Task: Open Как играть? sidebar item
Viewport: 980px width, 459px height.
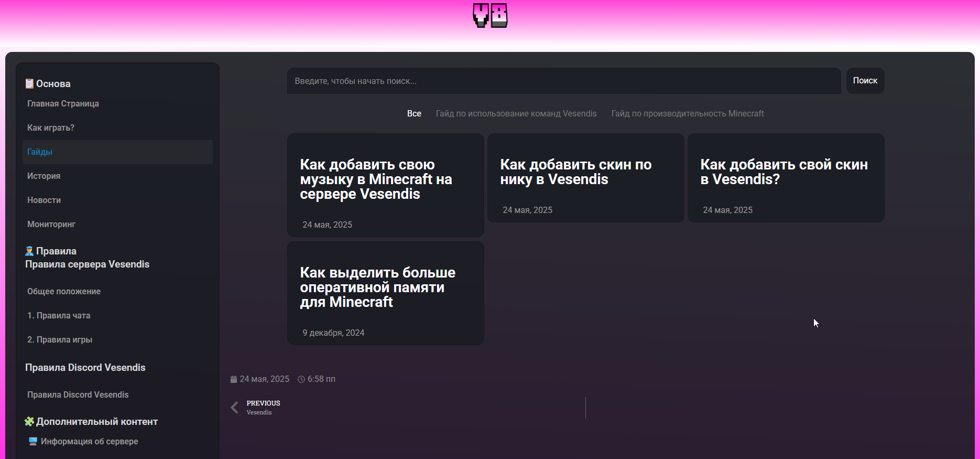Action: coord(51,128)
